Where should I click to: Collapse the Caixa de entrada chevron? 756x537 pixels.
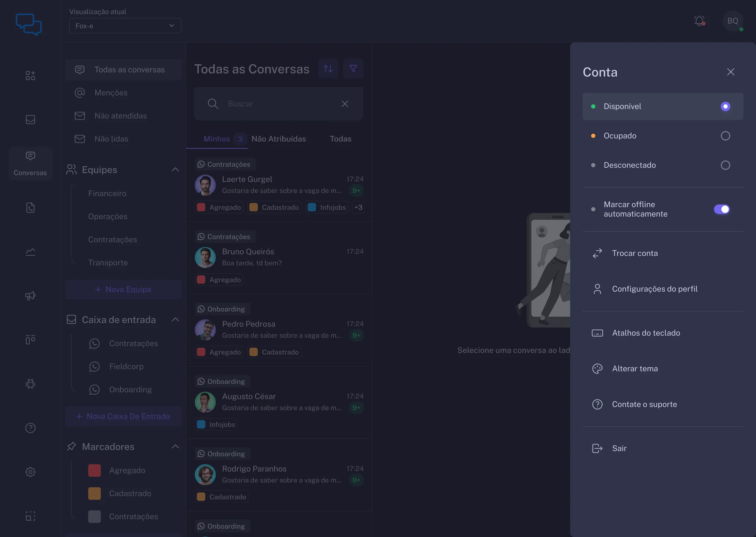[x=175, y=320]
